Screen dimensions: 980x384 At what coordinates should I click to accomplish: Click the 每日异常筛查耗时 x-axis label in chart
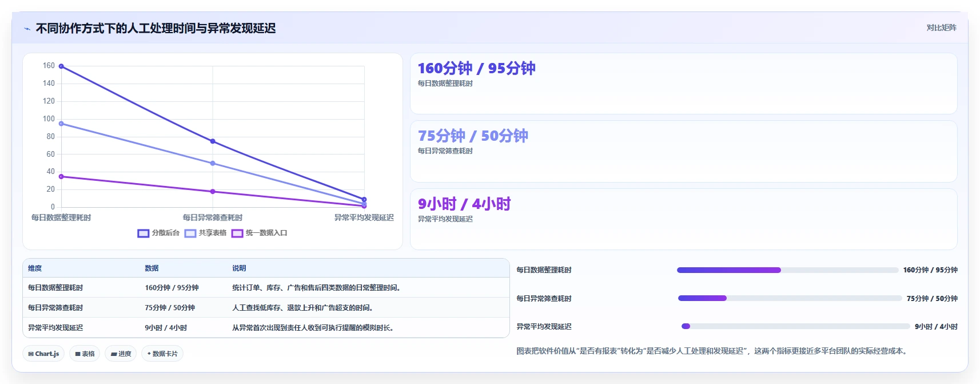[x=213, y=218]
